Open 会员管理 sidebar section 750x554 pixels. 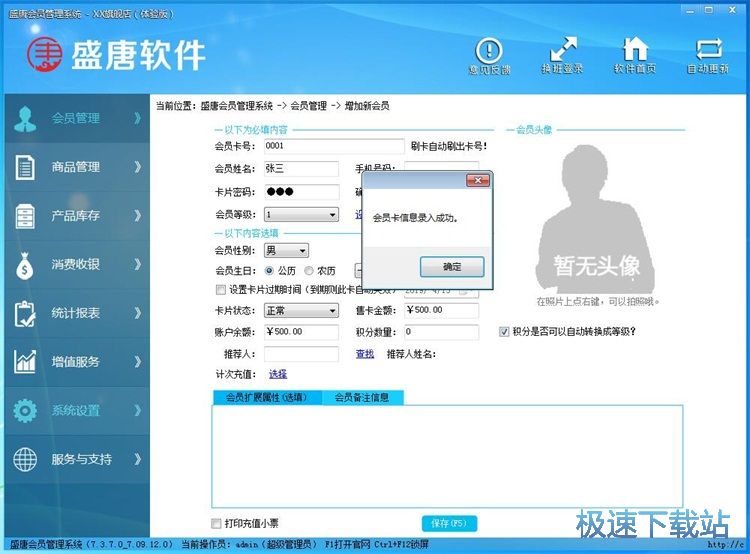click(75, 118)
